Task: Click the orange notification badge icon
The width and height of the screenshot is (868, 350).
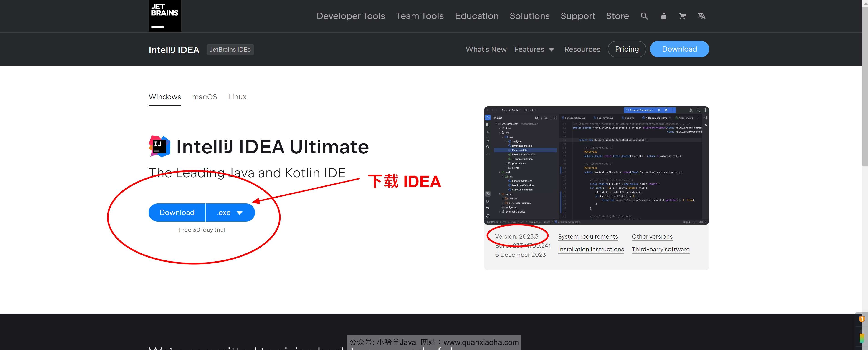Action: [862, 319]
